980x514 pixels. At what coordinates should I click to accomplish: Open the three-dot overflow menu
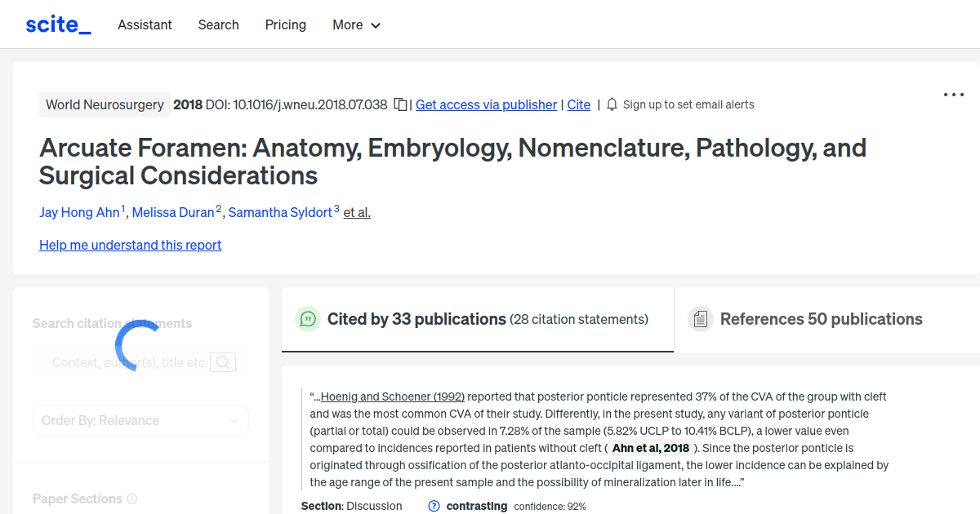pyautogui.click(x=953, y=95)
